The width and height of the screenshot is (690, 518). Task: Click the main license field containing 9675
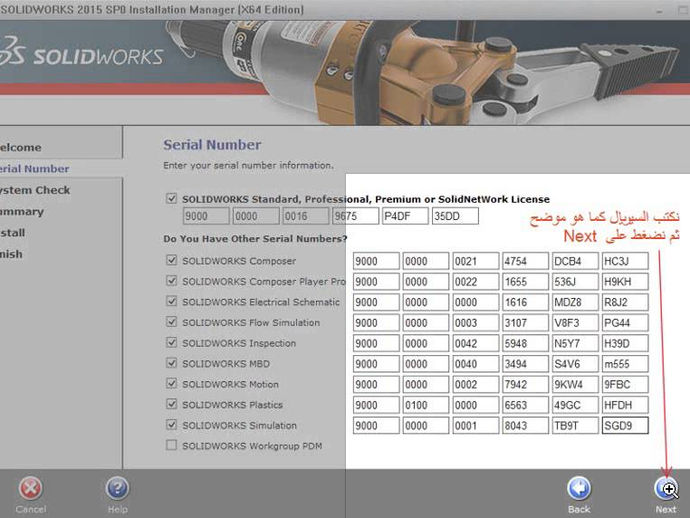[356, 216]
